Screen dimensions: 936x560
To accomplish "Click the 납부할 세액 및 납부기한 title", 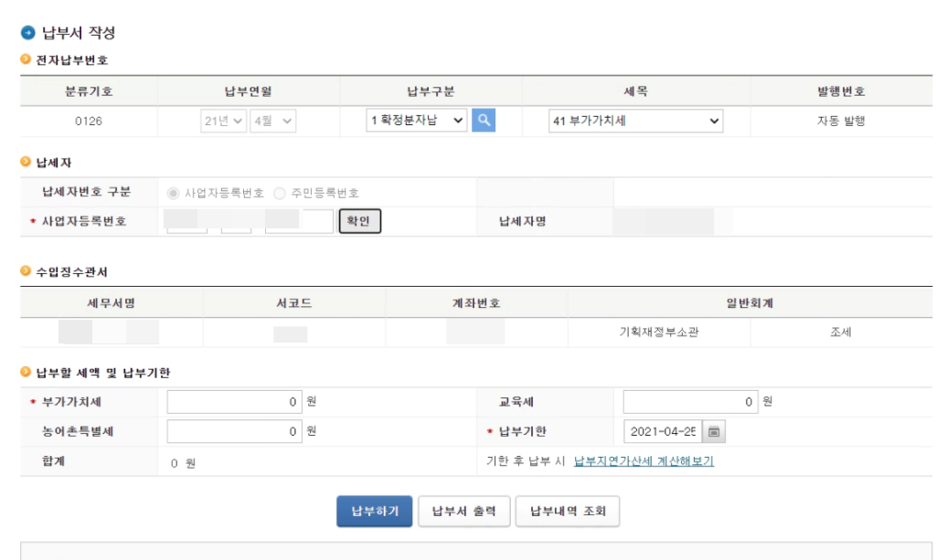I will tap(103, 373).
